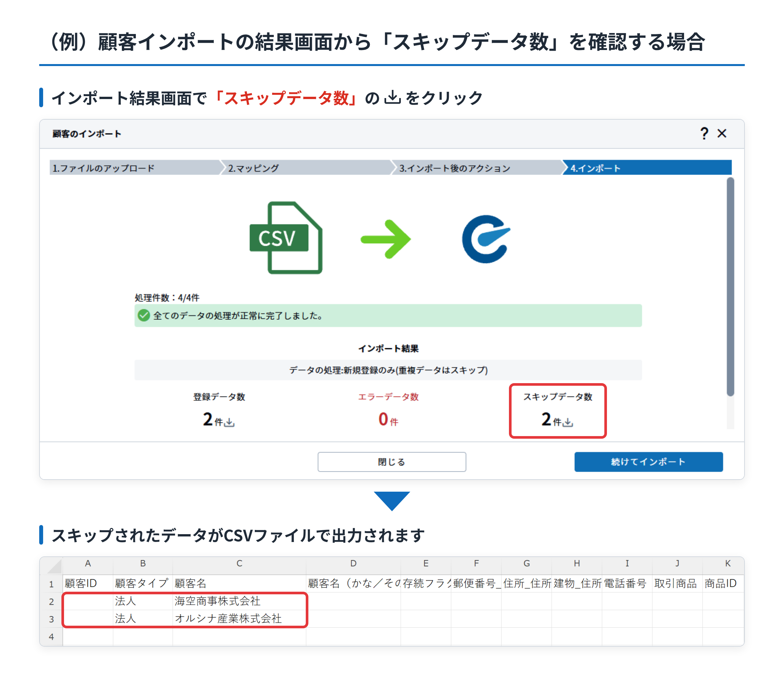Click the 電話番号 header cell
Image resolution: width=784 pixels, height=678 pixels.
pyautogui.click(x=627, y=583)
